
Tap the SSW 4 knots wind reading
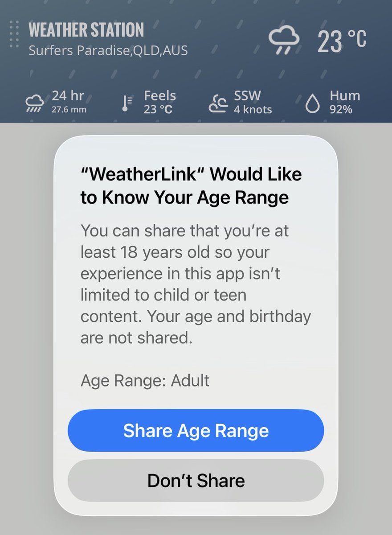[253, 103]
